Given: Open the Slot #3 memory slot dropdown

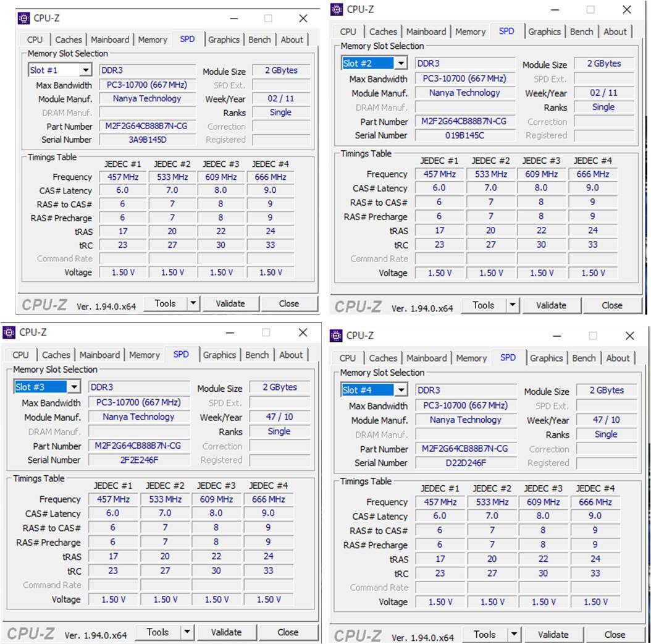Looking at the screenshot, I should (x=74, y=387).
